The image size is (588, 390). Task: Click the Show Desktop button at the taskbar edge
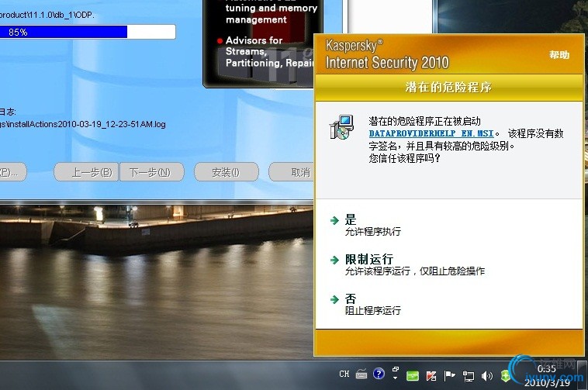[583, 375]
